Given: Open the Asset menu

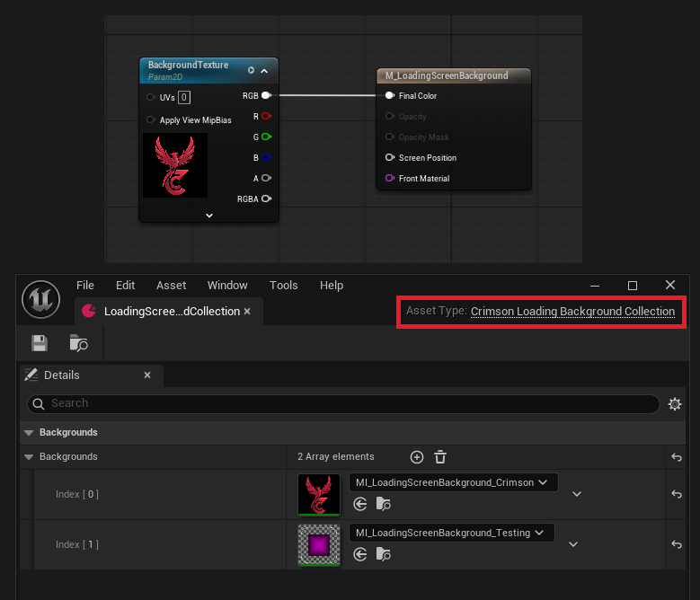Looking at the screenshot, I should pyautogui.click(x=171, y=286).
